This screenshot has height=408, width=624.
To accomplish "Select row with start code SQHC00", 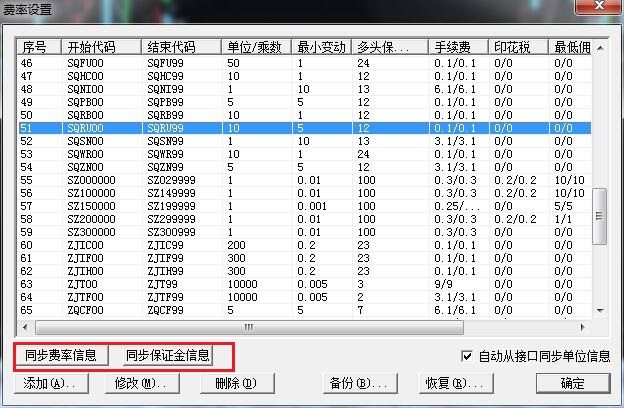I will click(x=304, y=76).
